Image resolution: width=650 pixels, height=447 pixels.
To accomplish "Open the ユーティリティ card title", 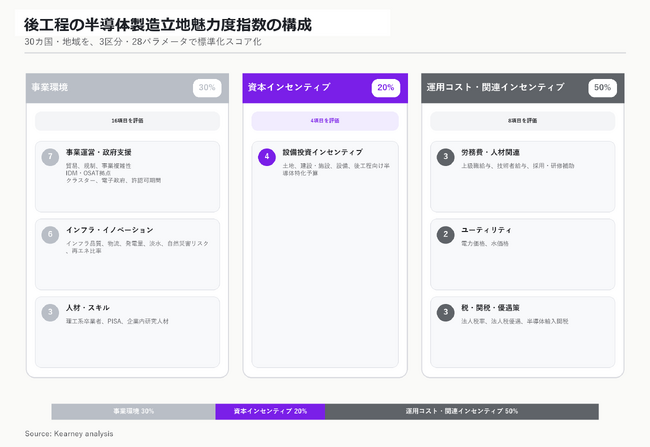I will tap(486, 230).
